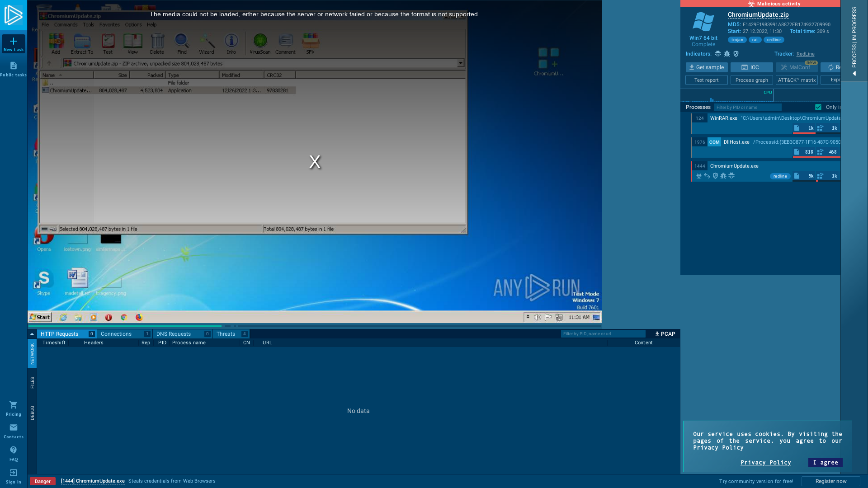Open Text report

click(x=707, y=80)
